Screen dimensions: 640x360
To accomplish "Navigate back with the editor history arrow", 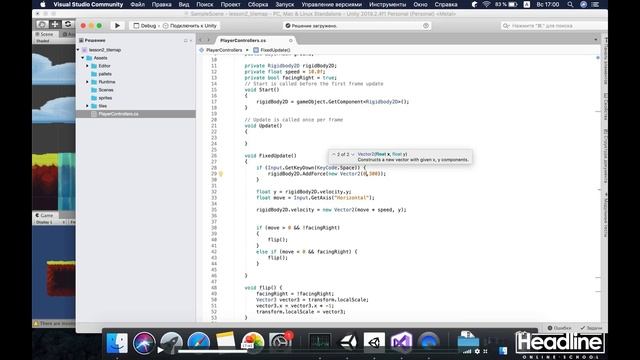I will pos(200,40).
